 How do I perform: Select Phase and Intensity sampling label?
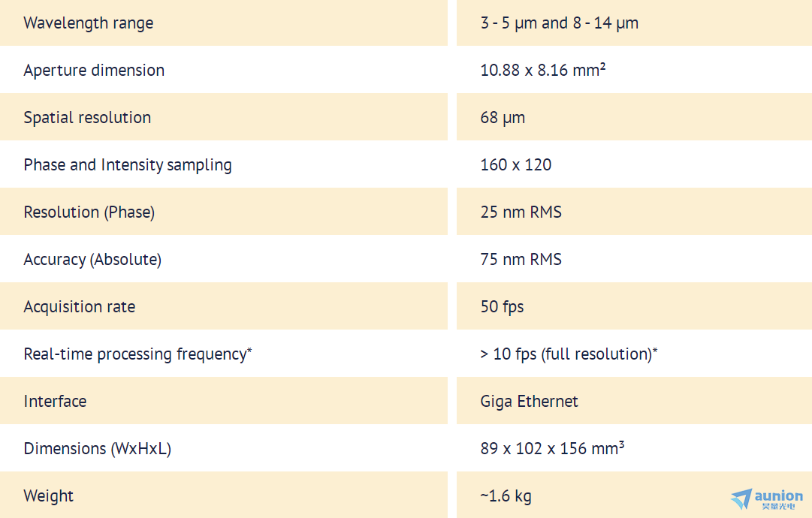[x=128, y=165]
